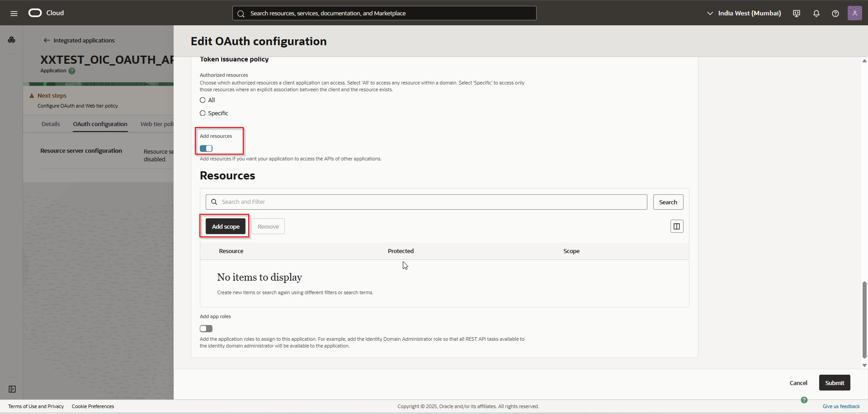Open the Terms of Use and Privacy link
The width and height of the screenshot is (868, 414).
(x=35, y=406)
